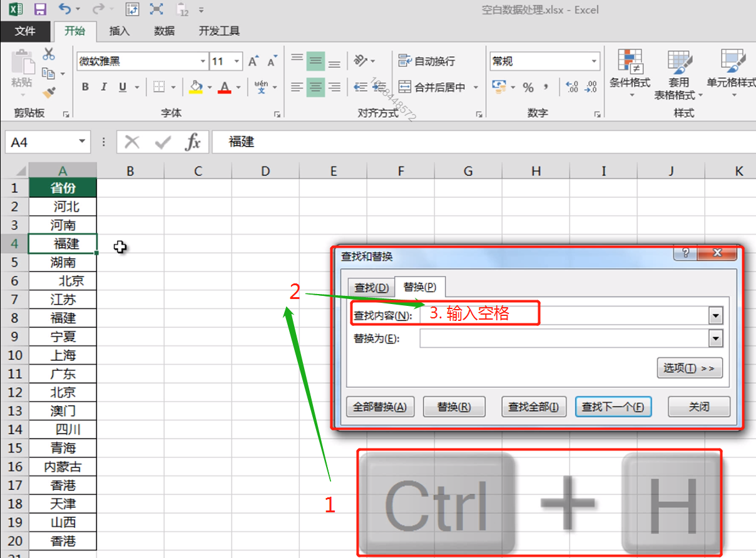Click the decrease decimal icon

(x=590, y=87)
